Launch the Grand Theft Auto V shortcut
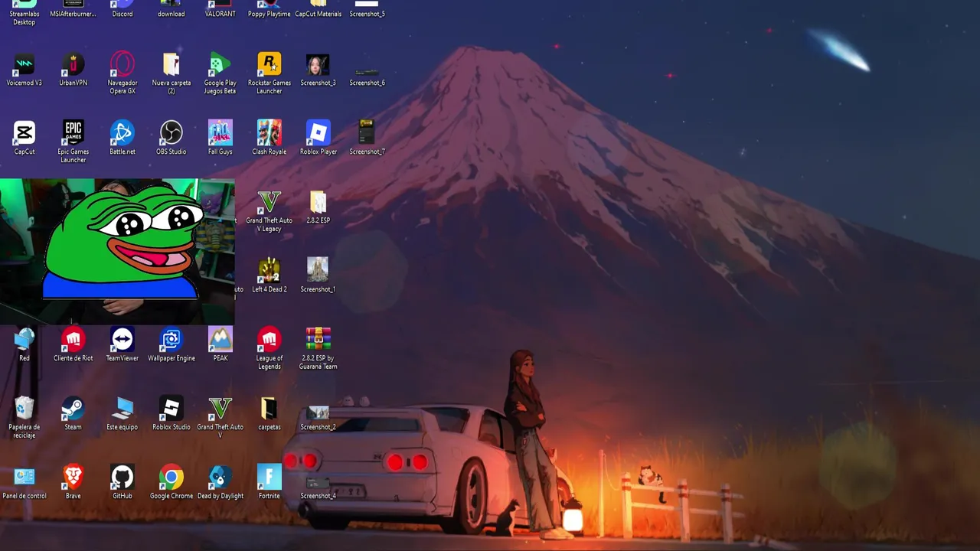 (220, 417)
